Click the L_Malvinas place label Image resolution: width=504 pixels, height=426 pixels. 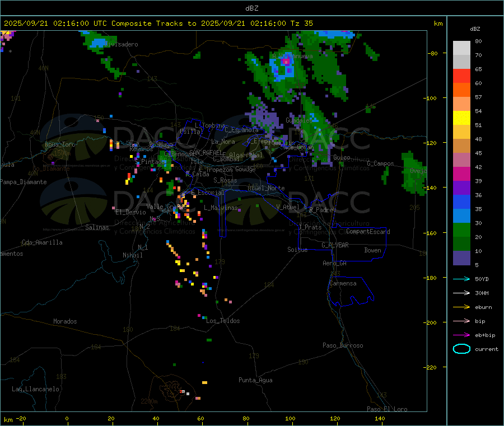(221, 208)
